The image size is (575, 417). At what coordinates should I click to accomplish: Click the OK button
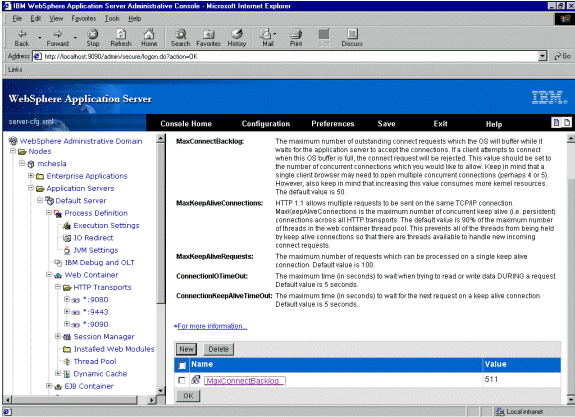[x=188, y=396]
